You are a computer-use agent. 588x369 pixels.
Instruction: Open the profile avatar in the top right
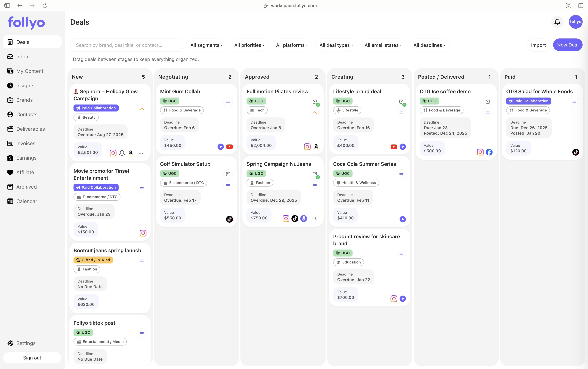[575, 22]
